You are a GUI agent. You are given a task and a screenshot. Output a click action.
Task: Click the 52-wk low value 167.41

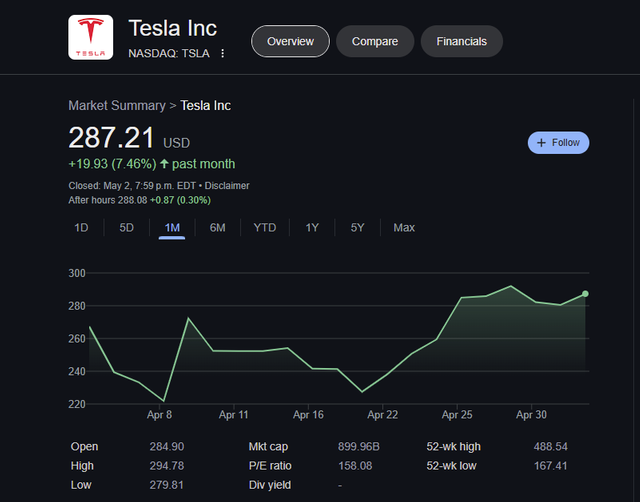(x=550, y=466)
